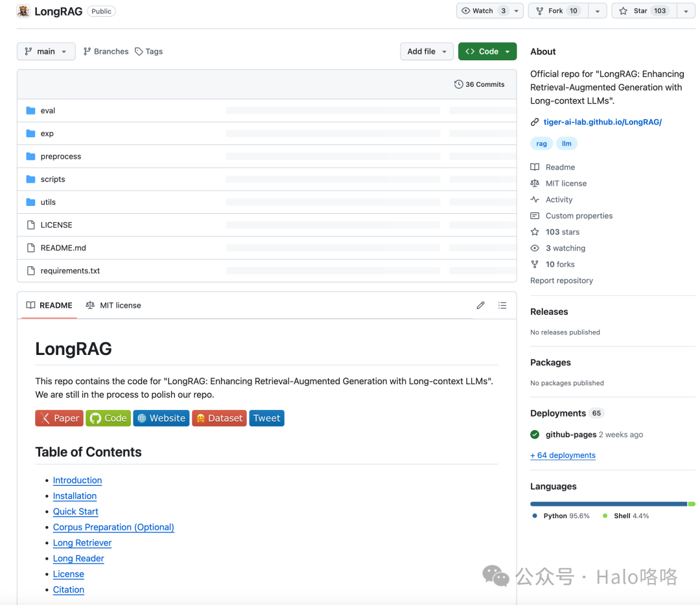The image size is (700, 605).
Task: Click the Quick Start contents link
Action: click(75, 512)
